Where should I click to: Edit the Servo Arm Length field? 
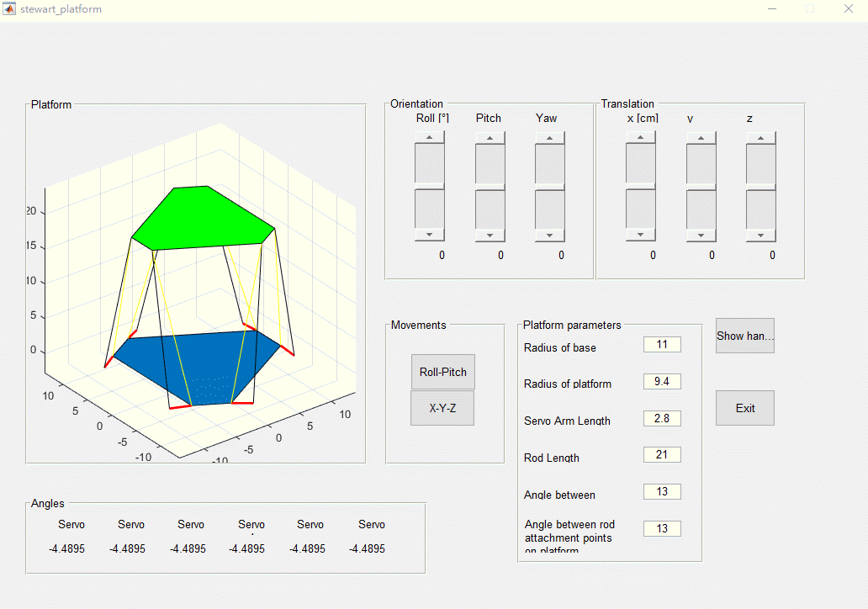[662, 419]
